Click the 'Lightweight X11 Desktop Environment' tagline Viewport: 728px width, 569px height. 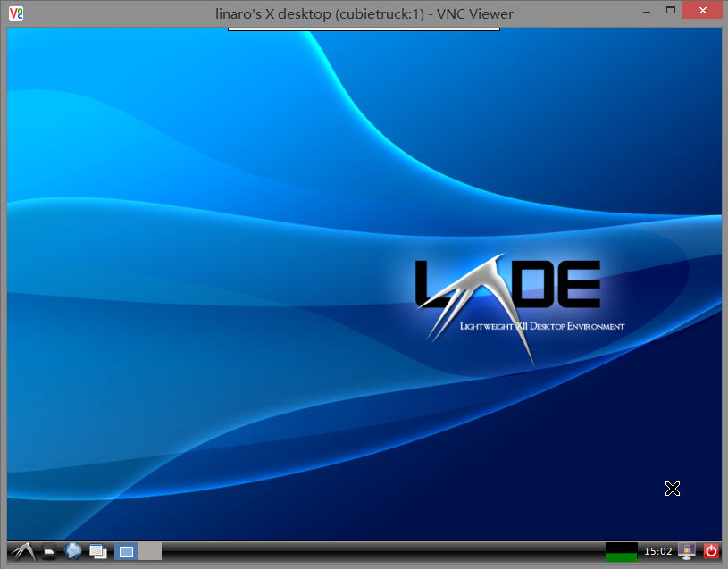(541, 327)
